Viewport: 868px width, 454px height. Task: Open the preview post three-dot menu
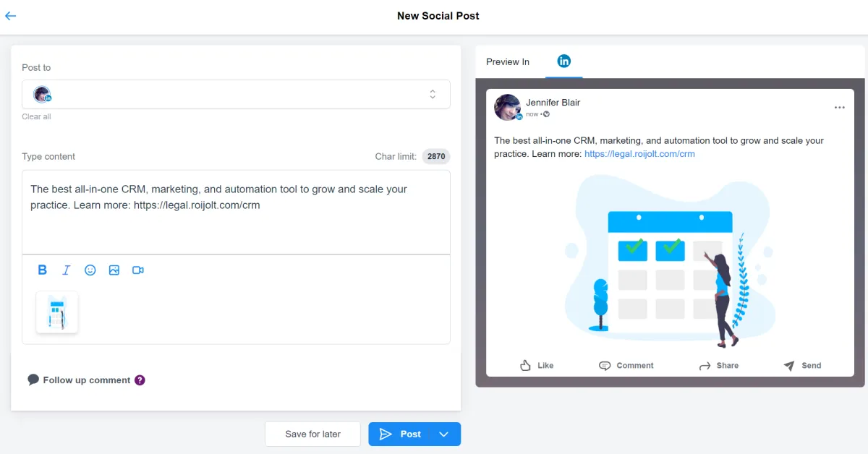coord(839,108)
